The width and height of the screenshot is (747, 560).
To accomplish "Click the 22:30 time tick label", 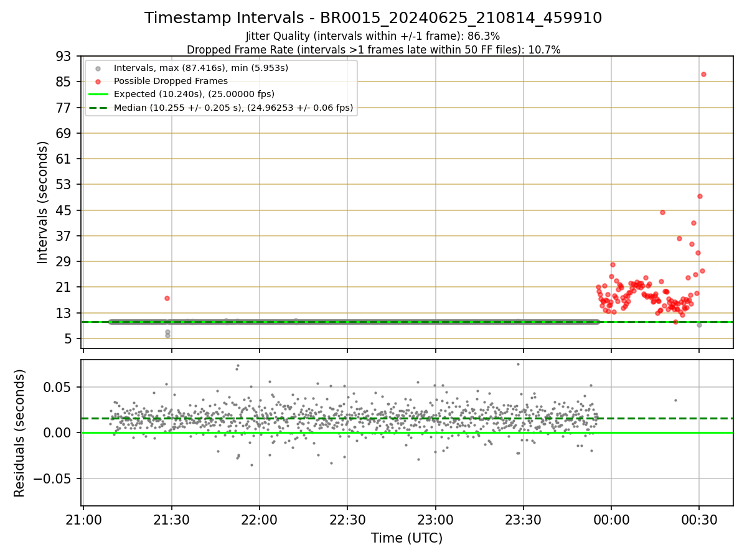I will click(347, 519).
